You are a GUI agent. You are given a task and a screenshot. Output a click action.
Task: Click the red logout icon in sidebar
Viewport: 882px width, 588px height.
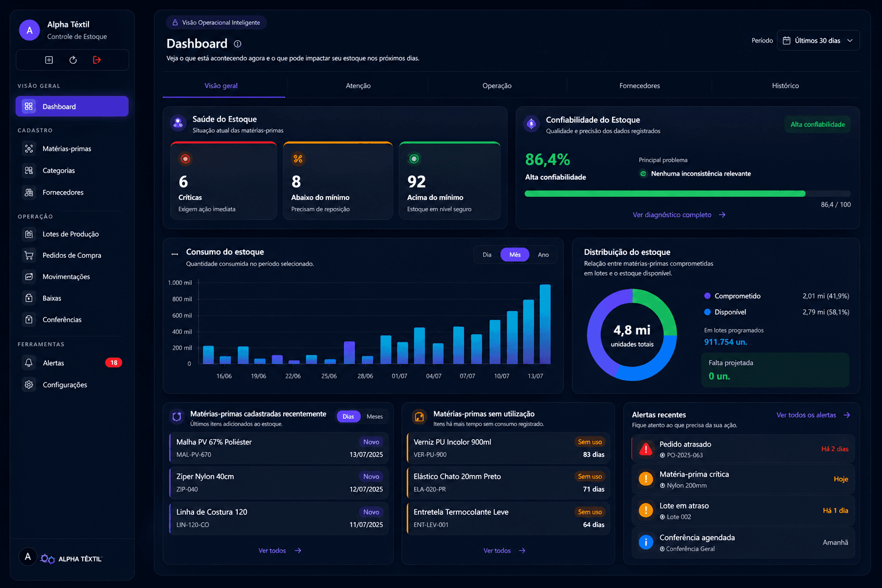[x=97, y=60]
